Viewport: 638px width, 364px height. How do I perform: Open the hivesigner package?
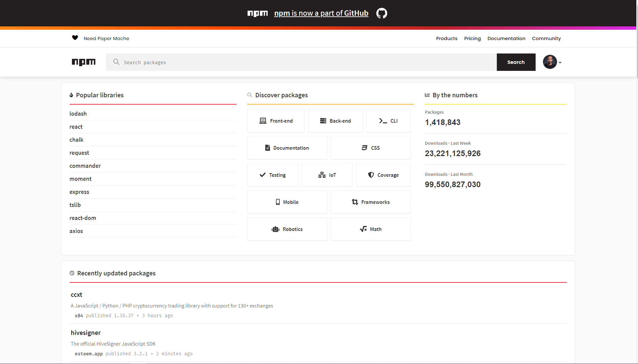(x=86, y=333)
